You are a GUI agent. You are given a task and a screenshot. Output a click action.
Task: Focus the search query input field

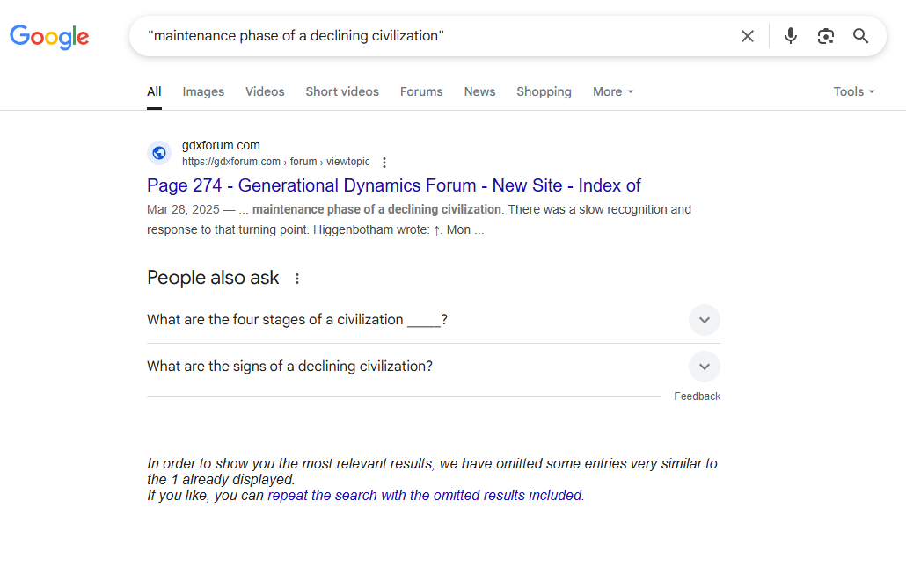[439, 36]
